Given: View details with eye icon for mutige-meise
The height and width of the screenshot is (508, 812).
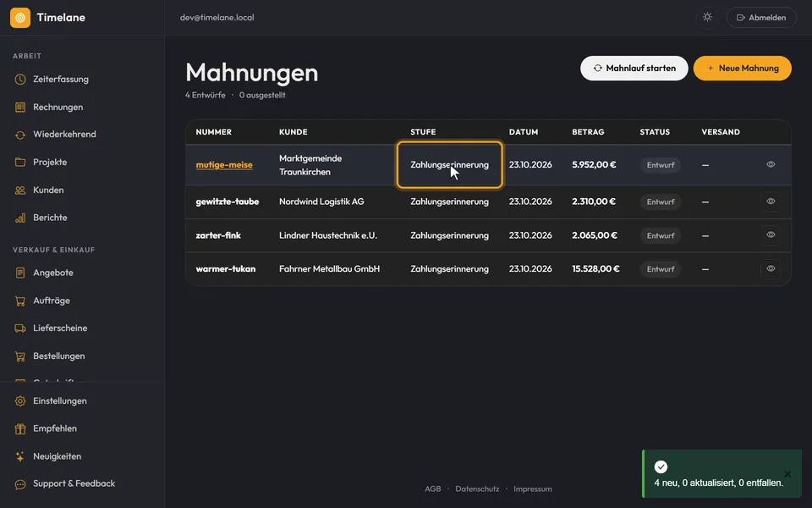Looking at the screenshot, I should pos(771,164).
